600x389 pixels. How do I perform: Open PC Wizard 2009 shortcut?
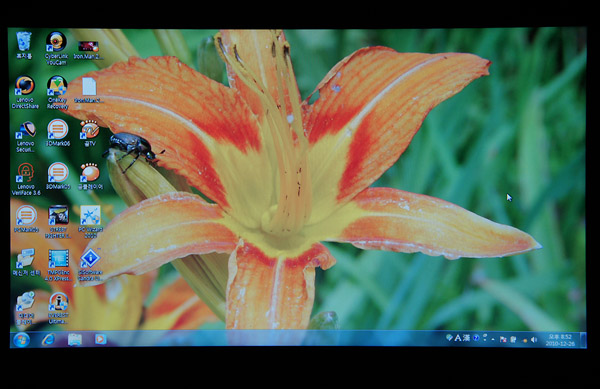[x=90, y=222]
